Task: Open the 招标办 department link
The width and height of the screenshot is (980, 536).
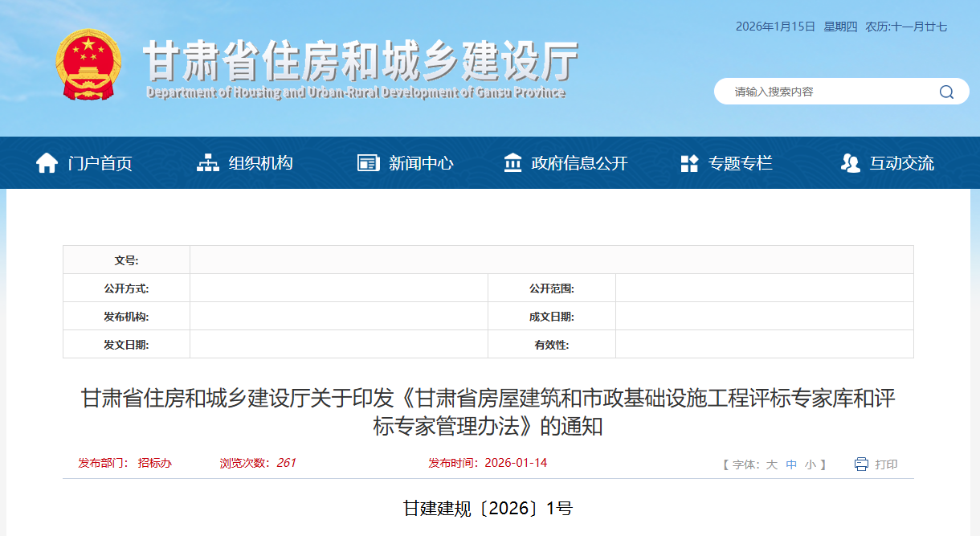Action: click(154, 464)
